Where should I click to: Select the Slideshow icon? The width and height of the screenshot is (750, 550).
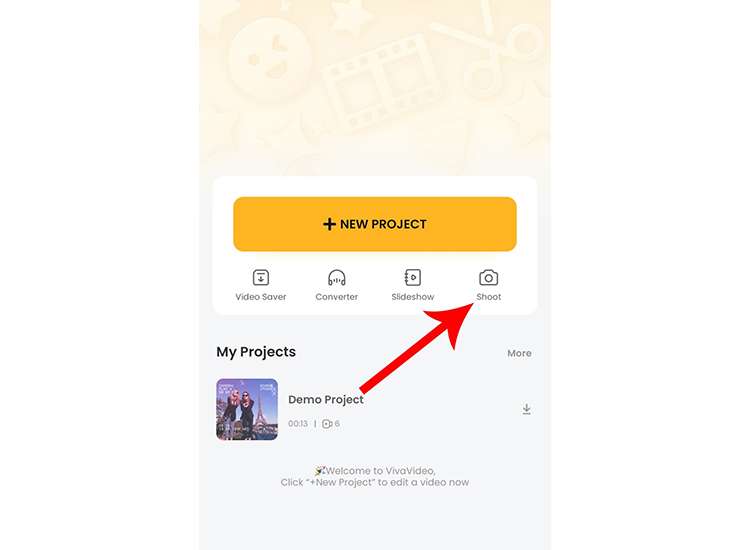413,277
